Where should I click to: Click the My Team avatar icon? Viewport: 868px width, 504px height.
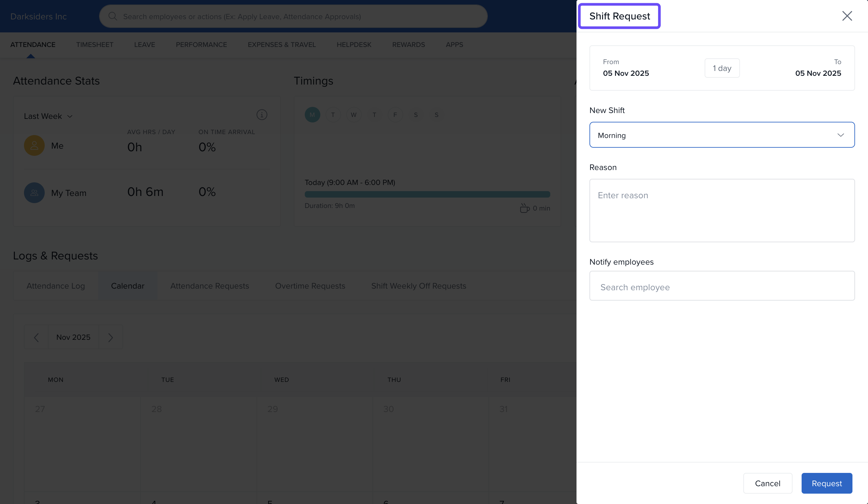(x=34, y=193)
